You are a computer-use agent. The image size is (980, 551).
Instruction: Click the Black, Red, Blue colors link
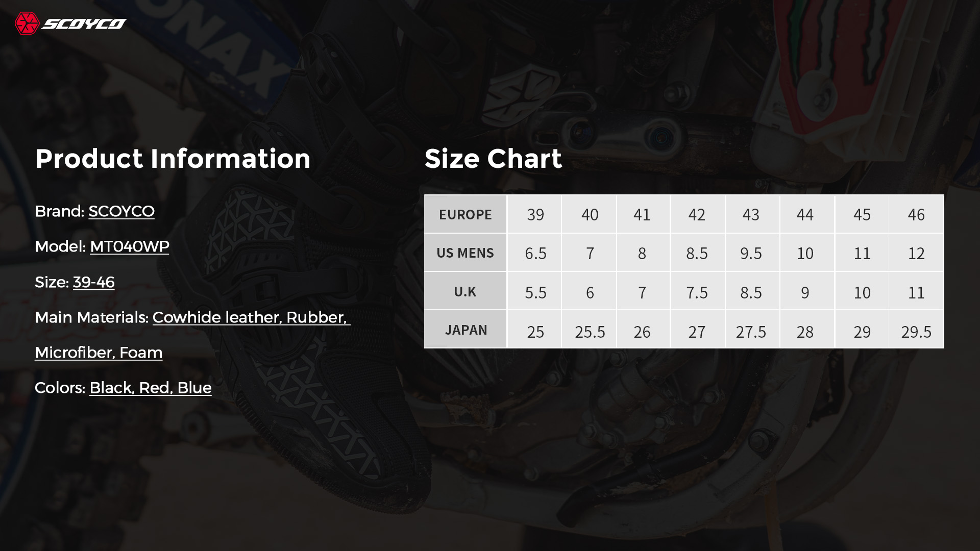click(151, 388)
